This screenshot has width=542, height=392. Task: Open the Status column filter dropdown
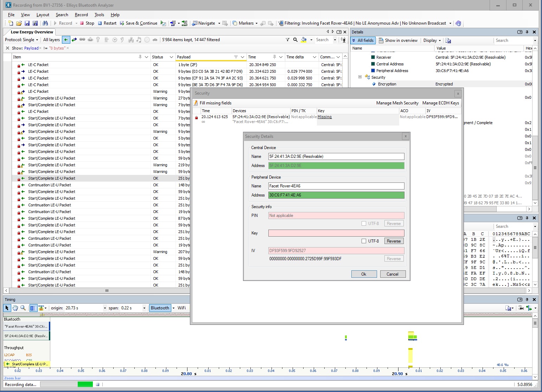point(172,57)
